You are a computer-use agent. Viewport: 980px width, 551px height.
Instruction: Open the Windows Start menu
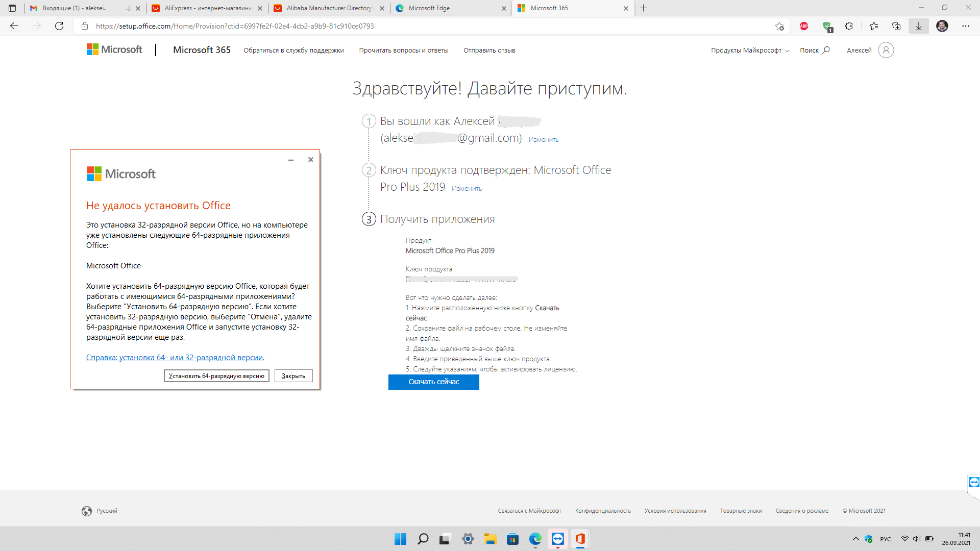pos(401,539)
